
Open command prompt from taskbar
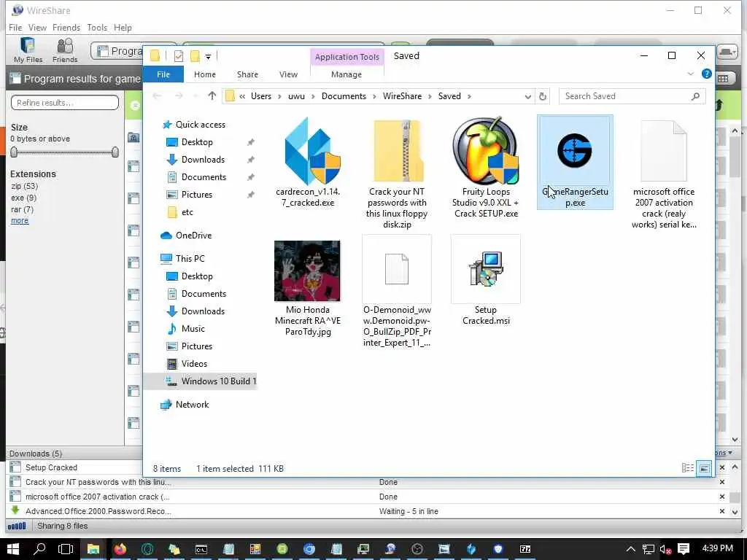point(201,549)
